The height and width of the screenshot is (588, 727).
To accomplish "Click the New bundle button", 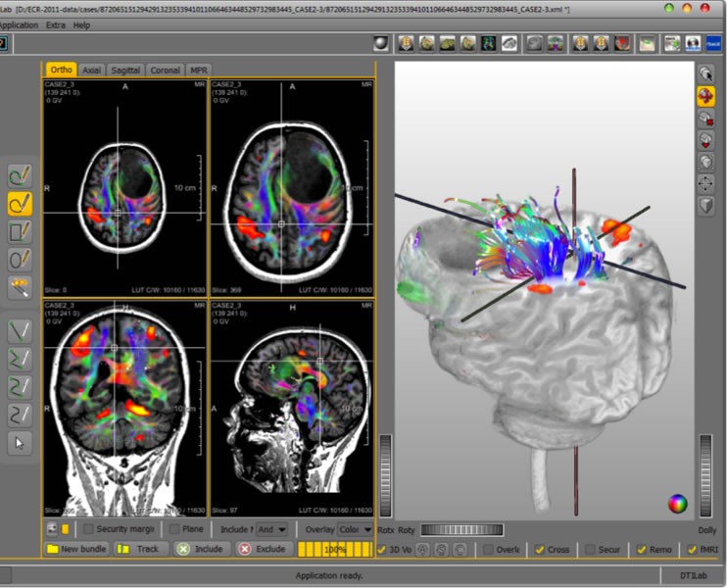I will tap(75, 549).
